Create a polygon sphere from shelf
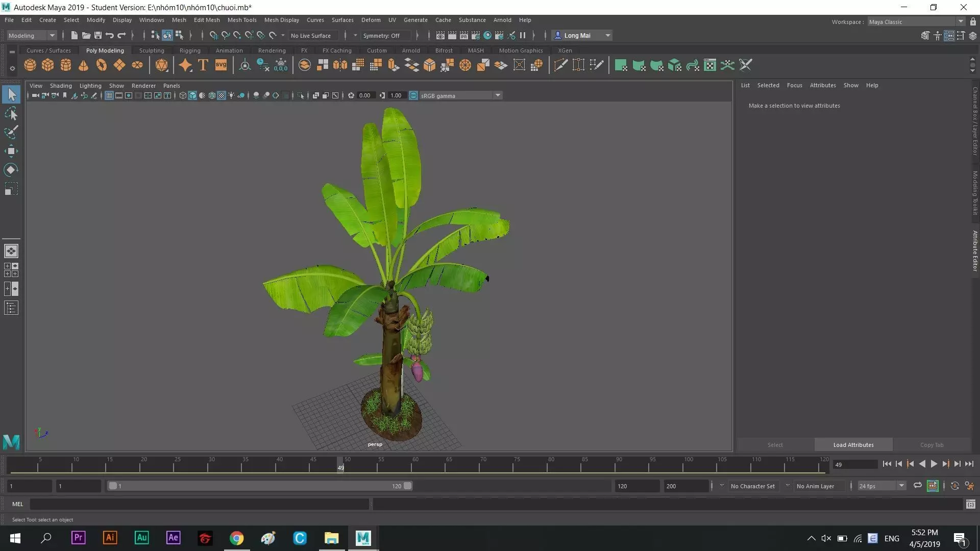Image resolution: width=980 pixels, height=551 pixels. pyautogui.click(x=30, y=65)
